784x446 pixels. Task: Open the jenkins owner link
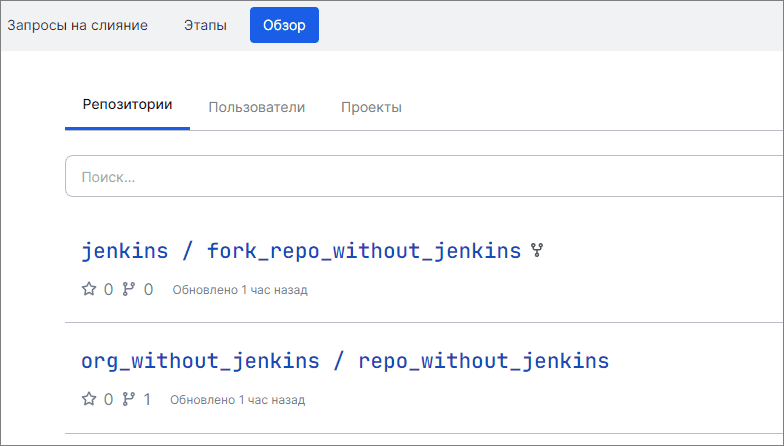124,250
